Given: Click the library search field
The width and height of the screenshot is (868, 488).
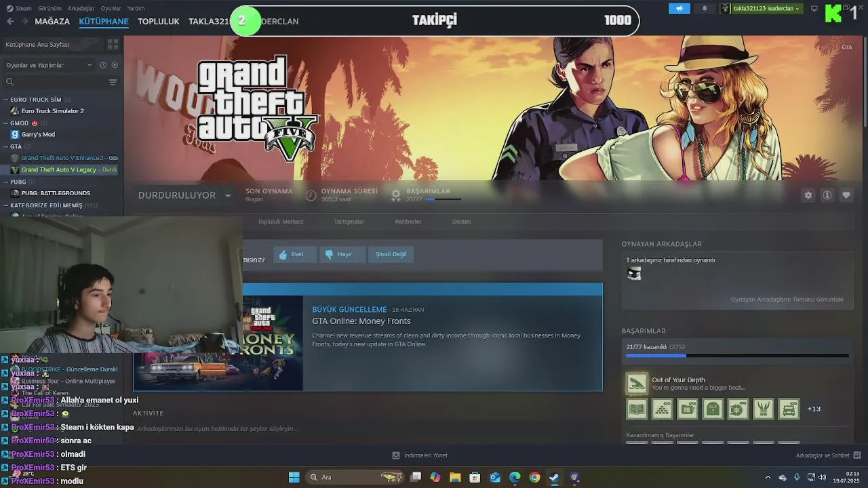Looking at the screenshot, I should point(54,82).
